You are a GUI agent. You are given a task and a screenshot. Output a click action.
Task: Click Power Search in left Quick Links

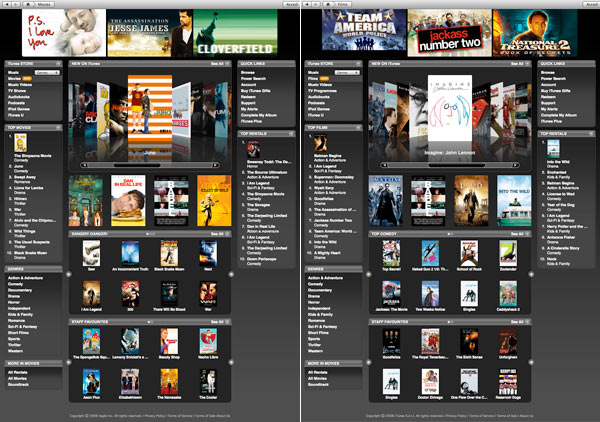click(253, 78)
